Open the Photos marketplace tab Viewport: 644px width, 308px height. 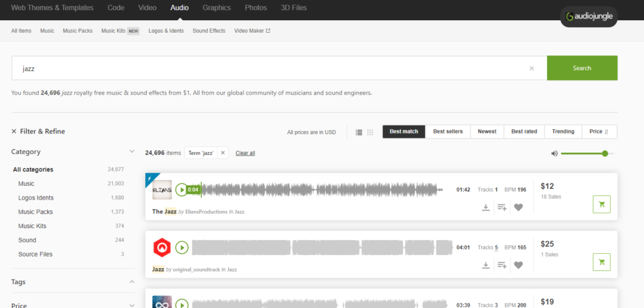[256, 8]
